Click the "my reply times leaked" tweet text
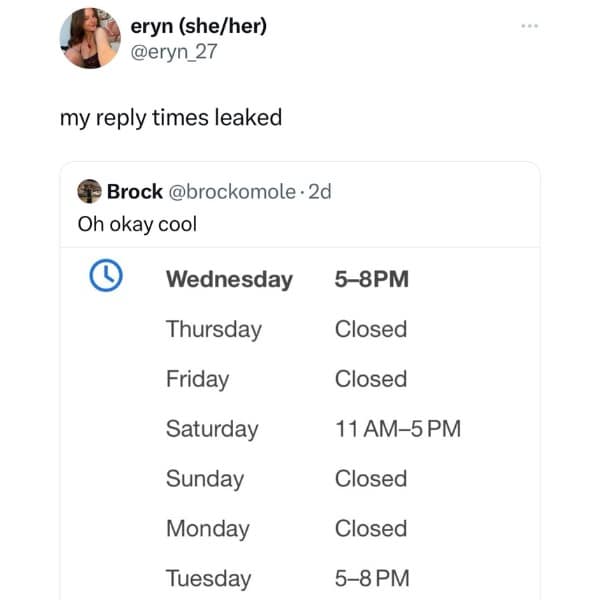The image size is (600, 600). [x=171, y=118]
